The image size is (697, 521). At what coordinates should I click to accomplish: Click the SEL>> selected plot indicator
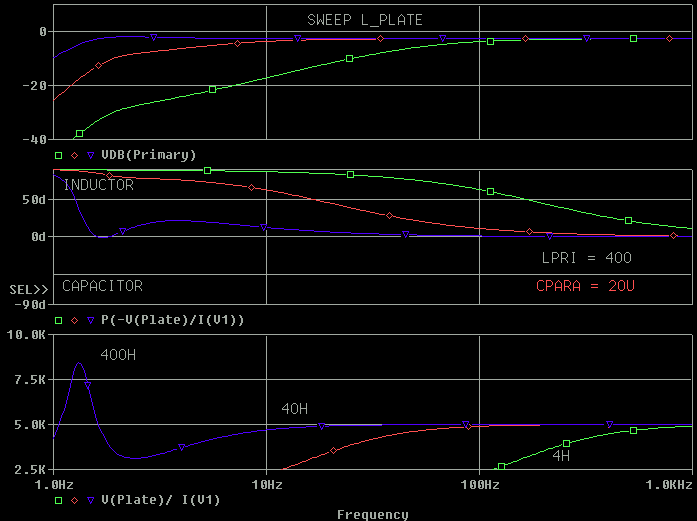pyautogui.click(x=27, y=289)
